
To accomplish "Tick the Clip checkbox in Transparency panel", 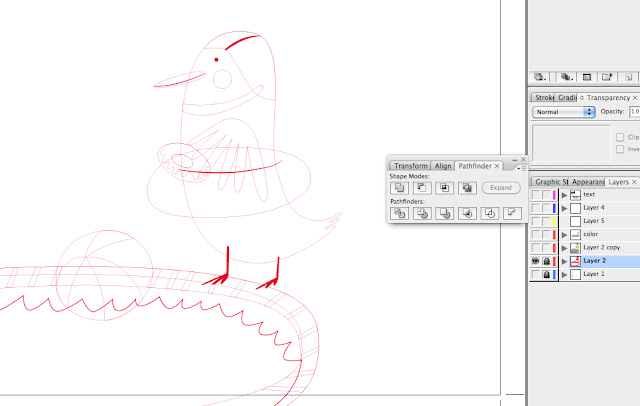I will (x=620, y=137).
